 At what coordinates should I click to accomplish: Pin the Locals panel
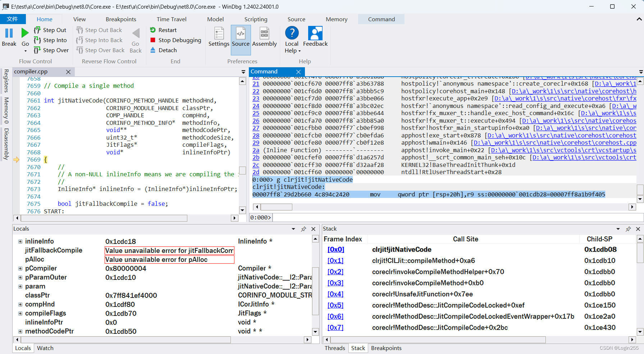303,229
